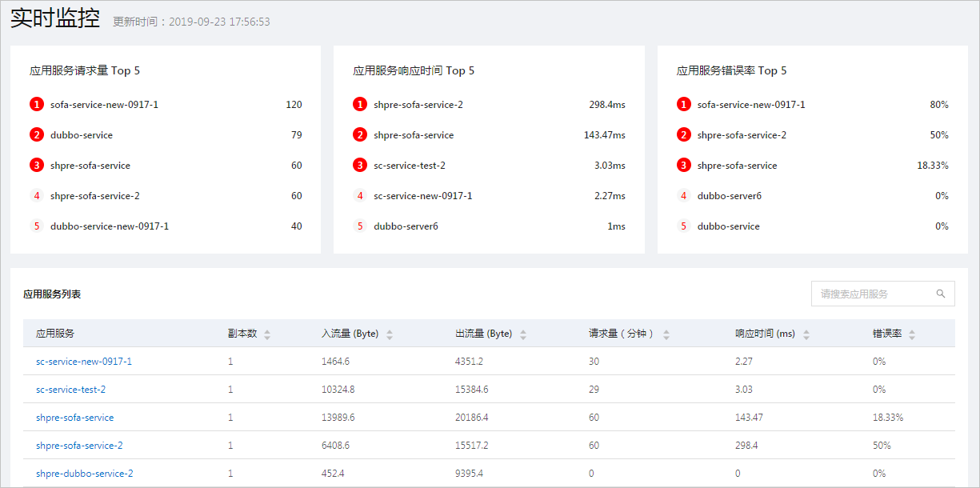Select shpre-sofa-service in response time Top 5
Screen dimensions: 980x488
(414, 135)
